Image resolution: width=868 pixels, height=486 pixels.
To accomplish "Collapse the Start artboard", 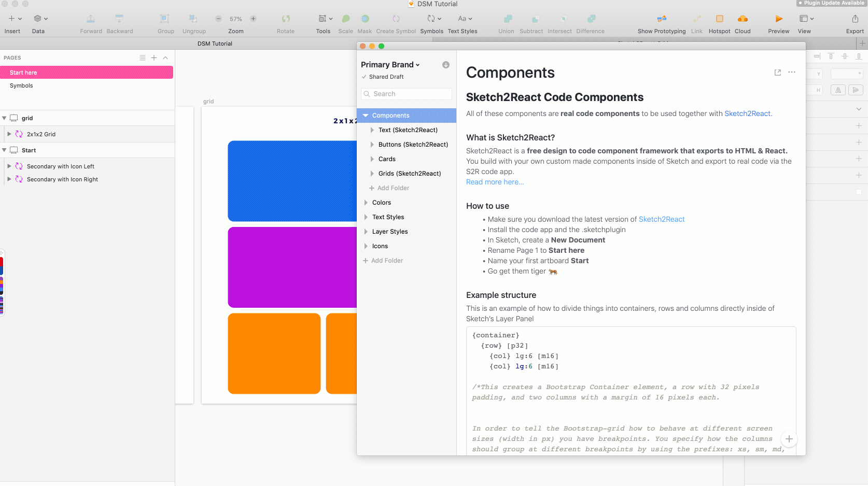I will pyautogui.click(x=4, y=150).
